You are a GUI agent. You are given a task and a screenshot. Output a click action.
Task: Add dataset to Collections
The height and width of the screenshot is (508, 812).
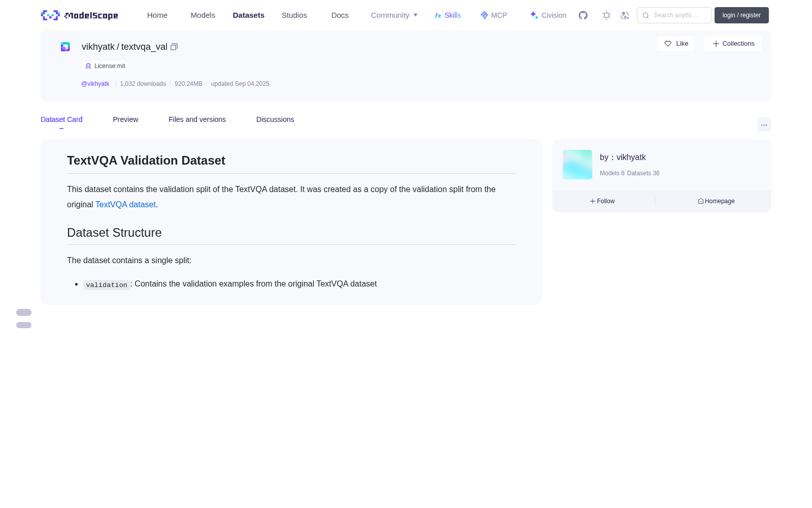(733, 44)
